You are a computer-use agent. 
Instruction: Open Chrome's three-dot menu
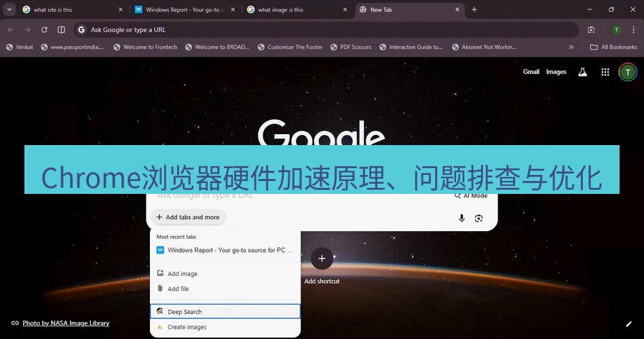(633, 30)
